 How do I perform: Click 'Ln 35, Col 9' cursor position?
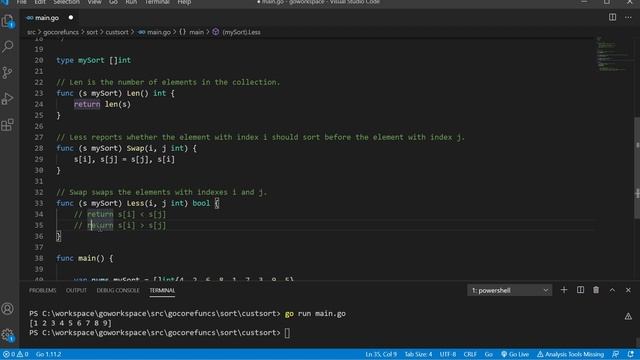pos(381,354)
